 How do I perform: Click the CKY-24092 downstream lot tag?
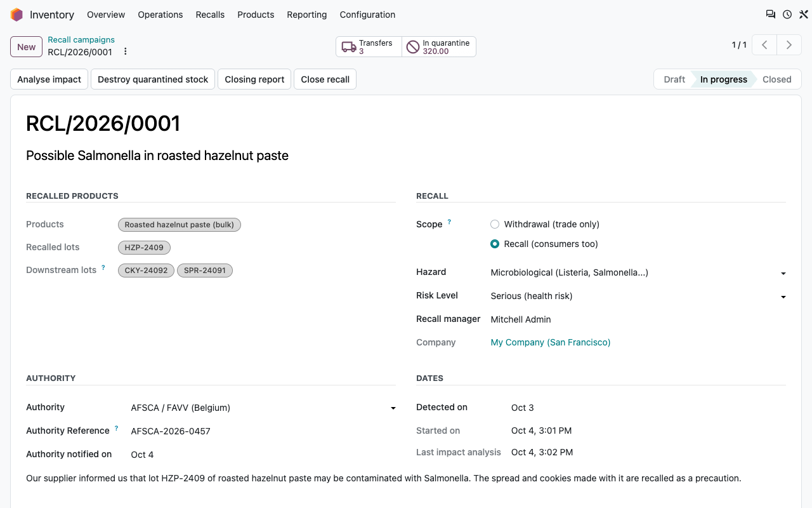(x=146, y=271)
